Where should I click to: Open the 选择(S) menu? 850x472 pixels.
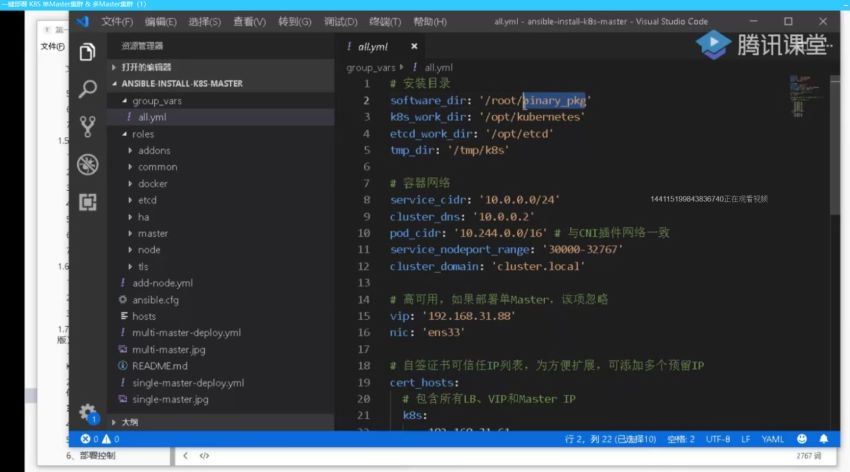click(204, 22)
